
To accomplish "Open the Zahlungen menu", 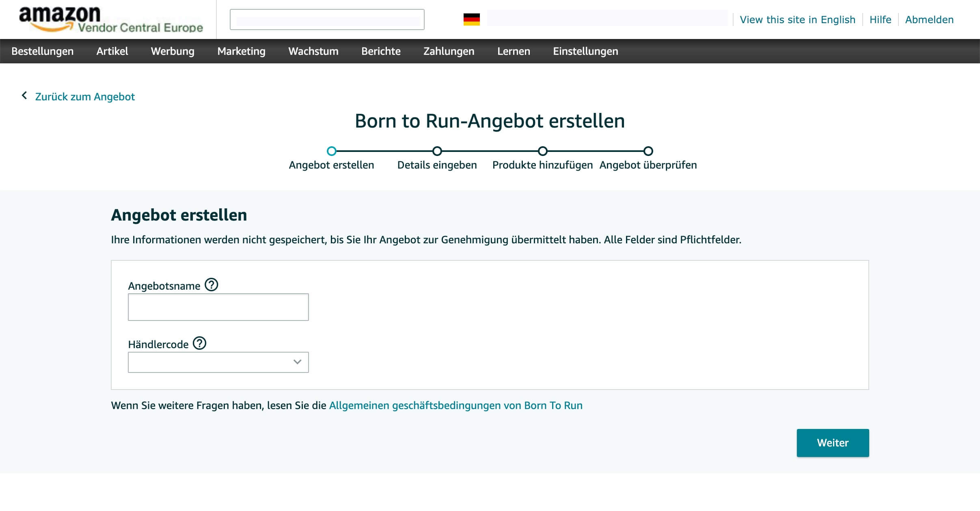I will coord(449,51).
